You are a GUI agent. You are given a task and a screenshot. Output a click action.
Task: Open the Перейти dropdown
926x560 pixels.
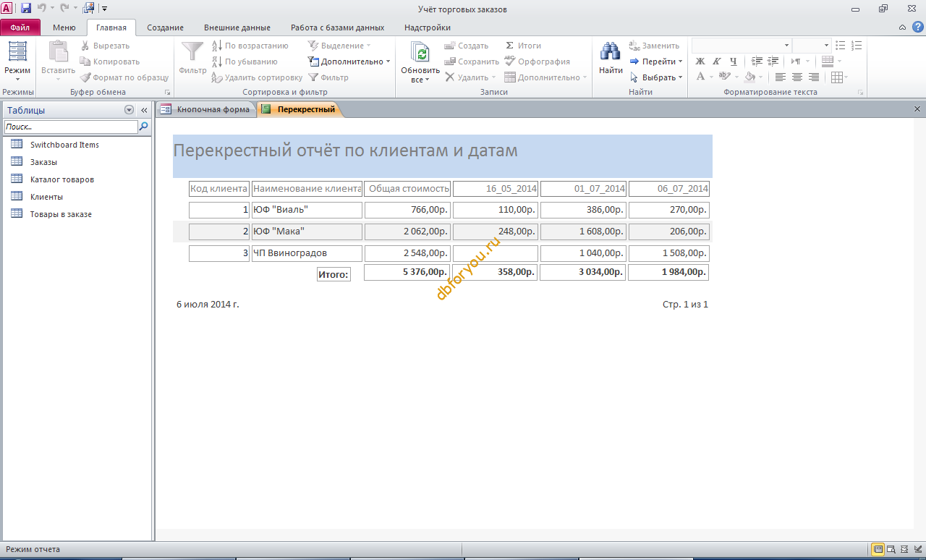pos(655,61)
